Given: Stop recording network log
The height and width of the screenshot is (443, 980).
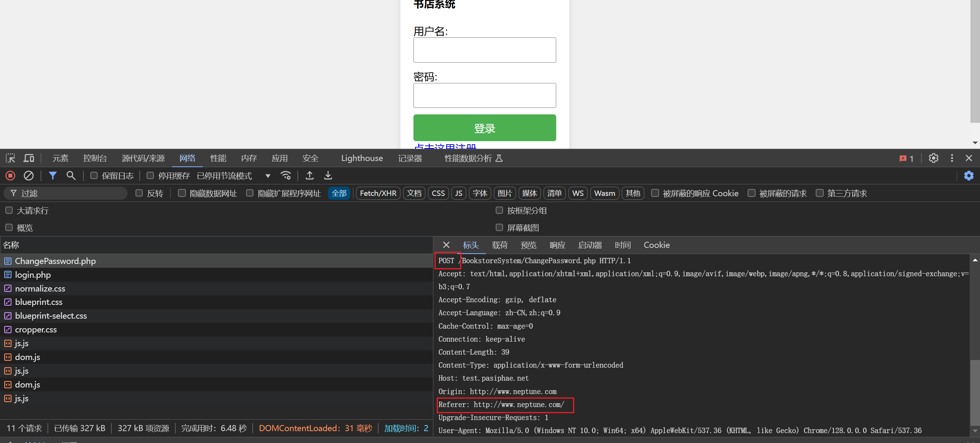Looking at the screenshot, I should pos(10,176).
